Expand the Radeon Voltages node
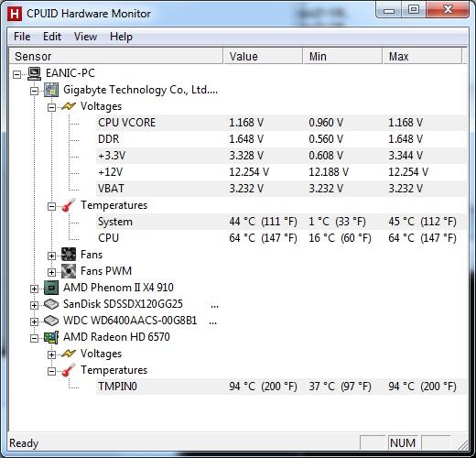 click(51, 354)
